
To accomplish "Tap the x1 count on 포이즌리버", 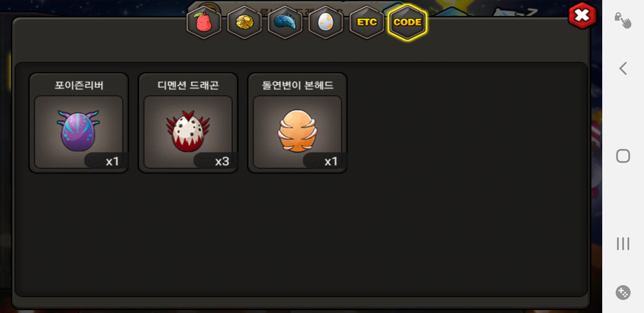I will pyautogui.click(x=112, y=161).
